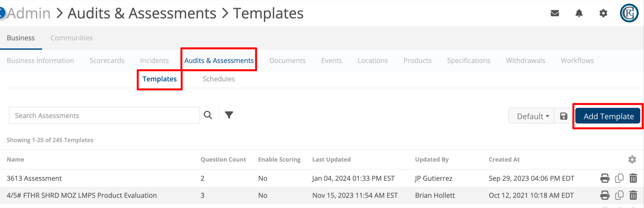The image size is (644, 208).
Task: Sort by Updated By column
Action: pos(432,159)
